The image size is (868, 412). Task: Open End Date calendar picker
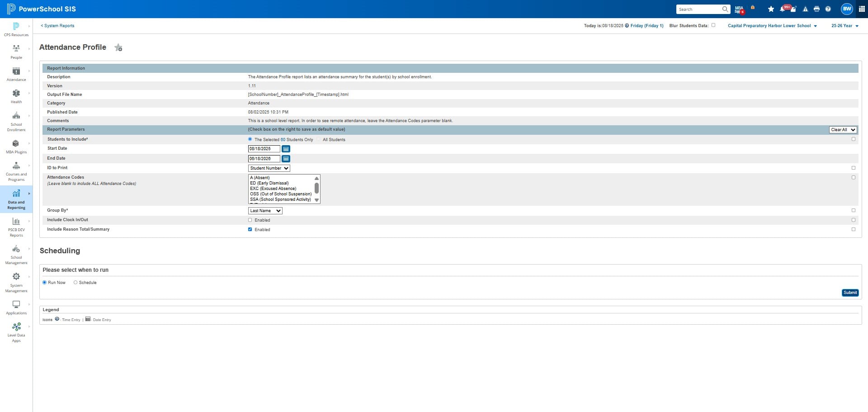pyautogui.click(x=286, y=159)
